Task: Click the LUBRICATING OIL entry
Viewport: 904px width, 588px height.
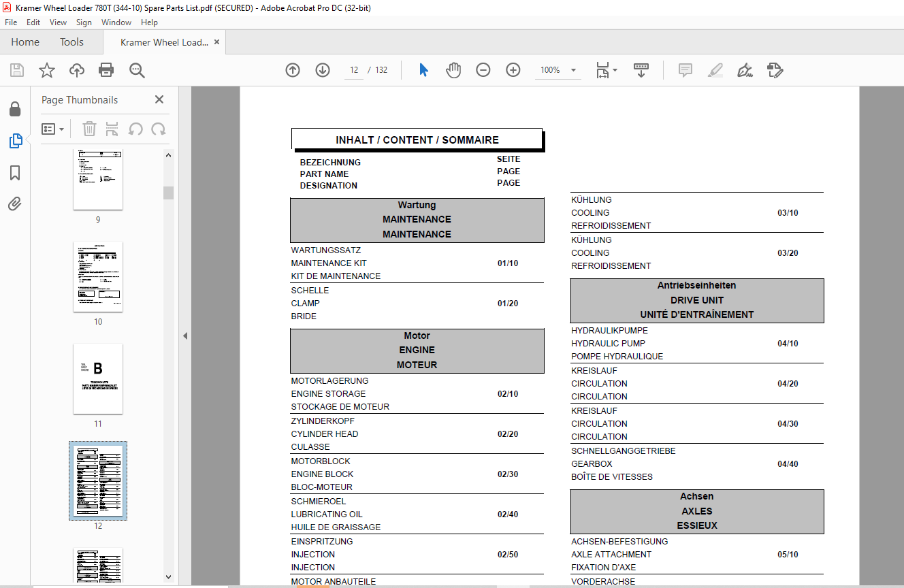Action: coord(327,514)
